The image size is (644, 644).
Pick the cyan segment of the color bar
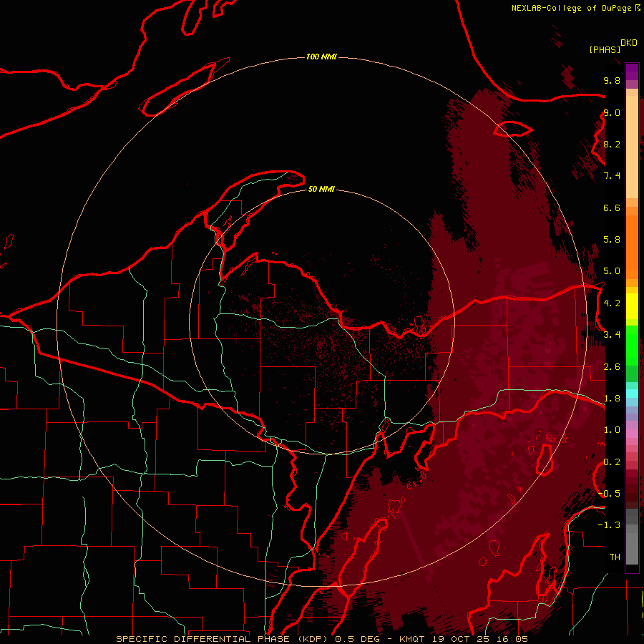coord(632,394)
